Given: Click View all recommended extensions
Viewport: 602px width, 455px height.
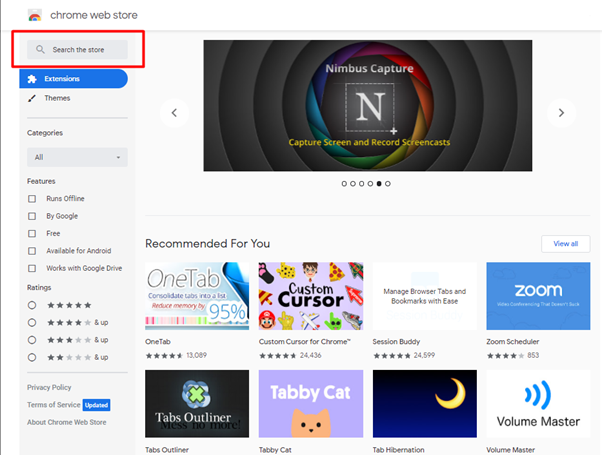Looking at the screenshot, I should point(566,244).
